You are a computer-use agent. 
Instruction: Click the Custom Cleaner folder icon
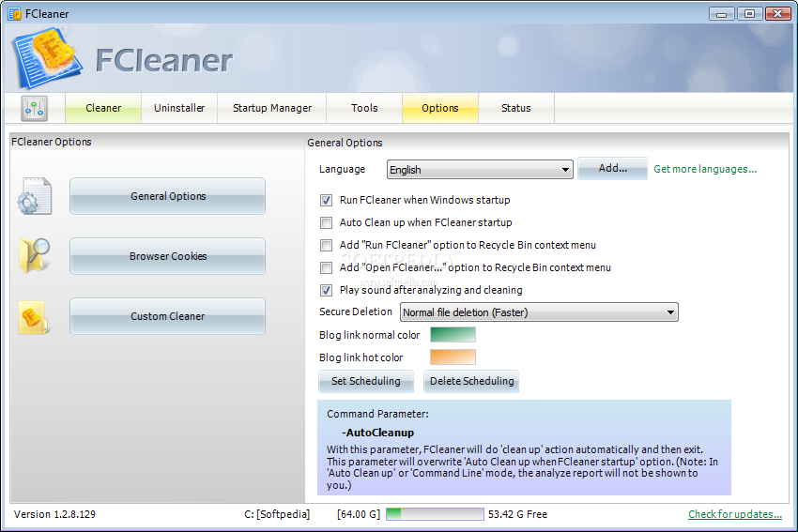pos(34,316)
